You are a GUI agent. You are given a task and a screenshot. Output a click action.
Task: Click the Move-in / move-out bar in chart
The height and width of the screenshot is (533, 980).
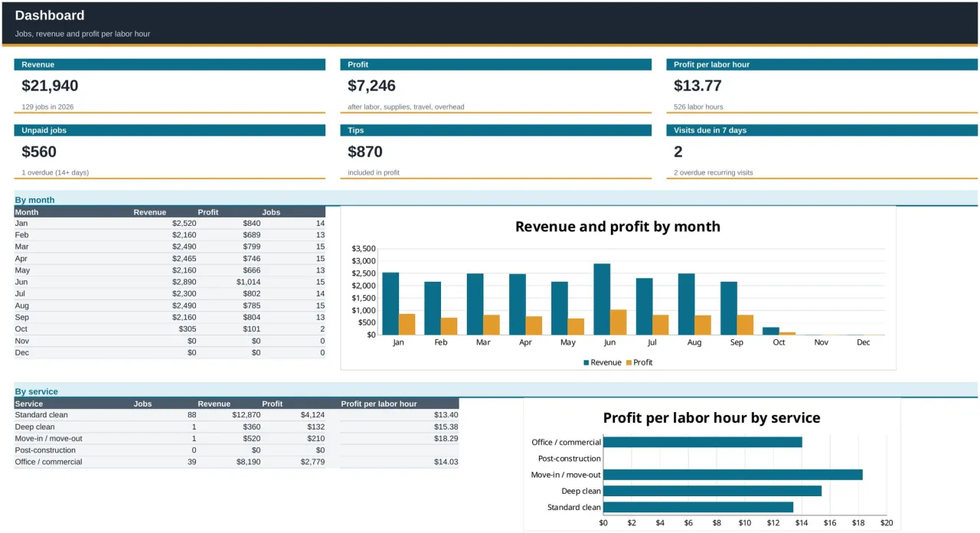733,475
